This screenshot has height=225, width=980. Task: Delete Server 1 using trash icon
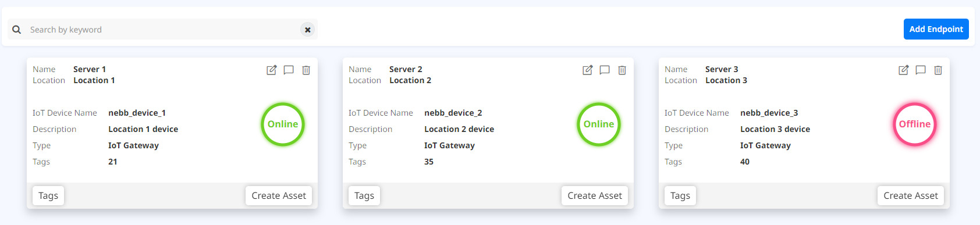[x=306, y=70]
